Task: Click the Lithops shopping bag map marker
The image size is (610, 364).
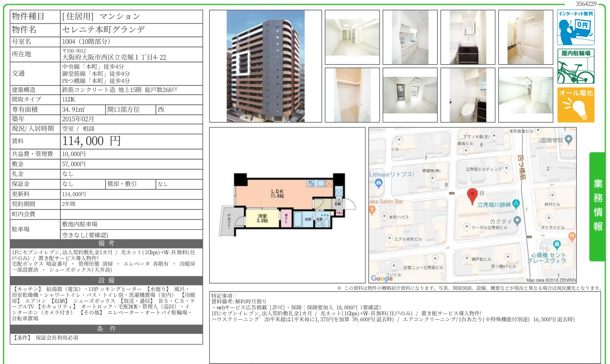Action: pyautogui.click(x=379, y=183)
